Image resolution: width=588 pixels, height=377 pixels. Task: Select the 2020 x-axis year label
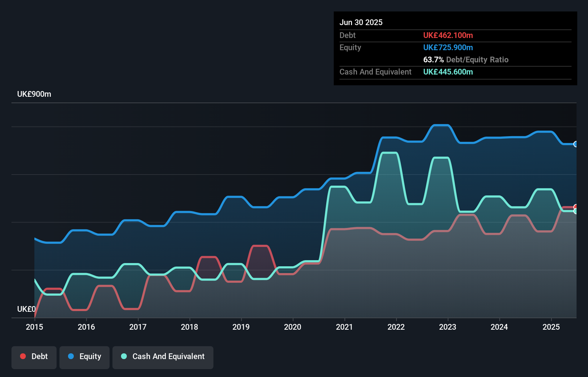pyautogui.click(x=293, y=327)
